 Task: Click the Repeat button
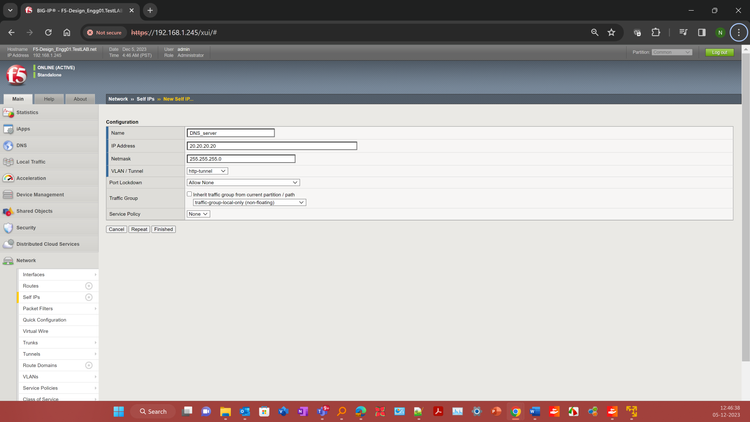coord(139,229)
